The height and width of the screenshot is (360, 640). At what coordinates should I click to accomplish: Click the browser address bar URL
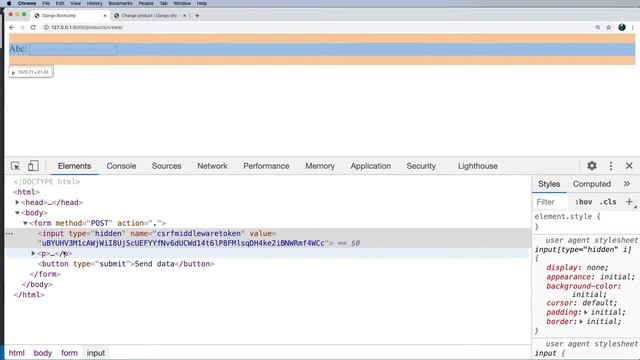click(87, 27)
